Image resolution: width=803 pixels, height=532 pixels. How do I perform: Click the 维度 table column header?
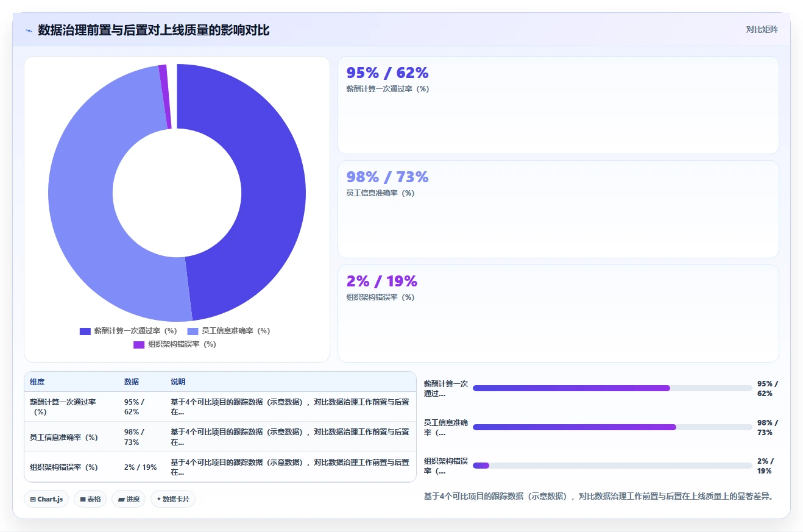37,382
